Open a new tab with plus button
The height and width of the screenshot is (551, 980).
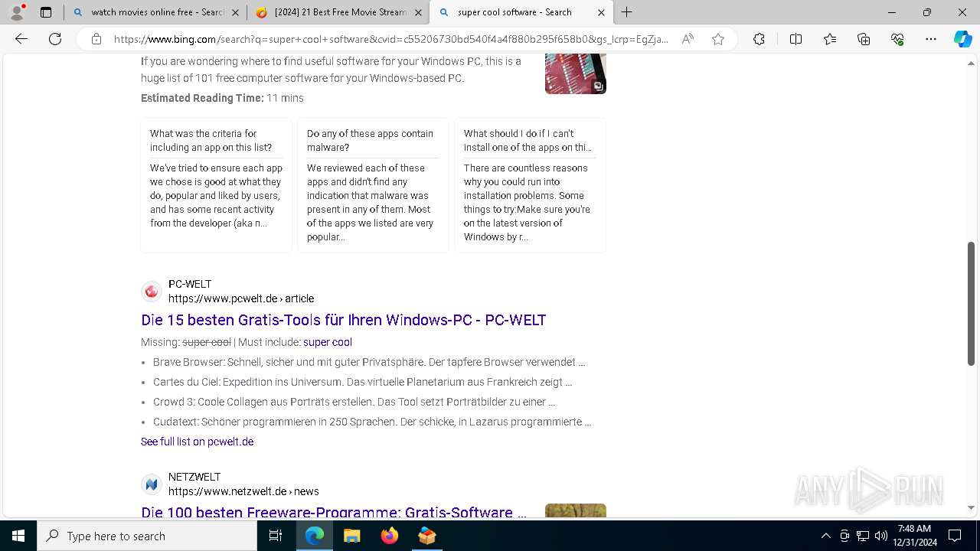(x=627, y=12)
